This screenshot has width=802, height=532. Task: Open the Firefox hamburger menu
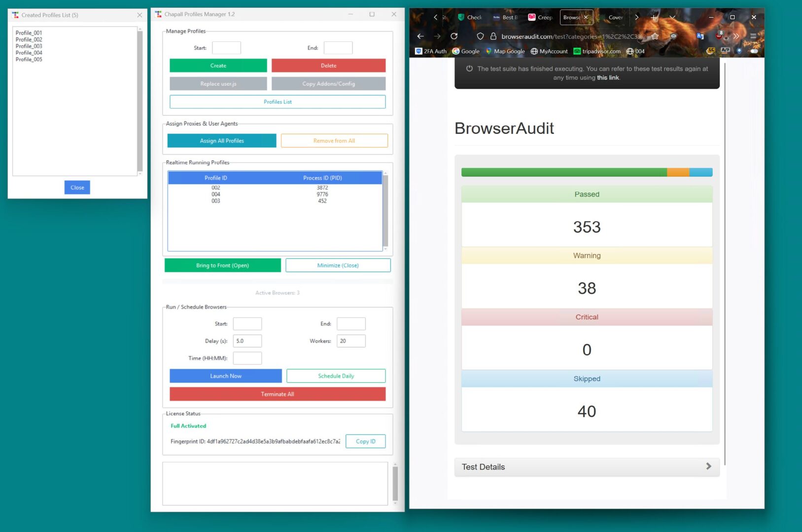(x=753, y=36)
